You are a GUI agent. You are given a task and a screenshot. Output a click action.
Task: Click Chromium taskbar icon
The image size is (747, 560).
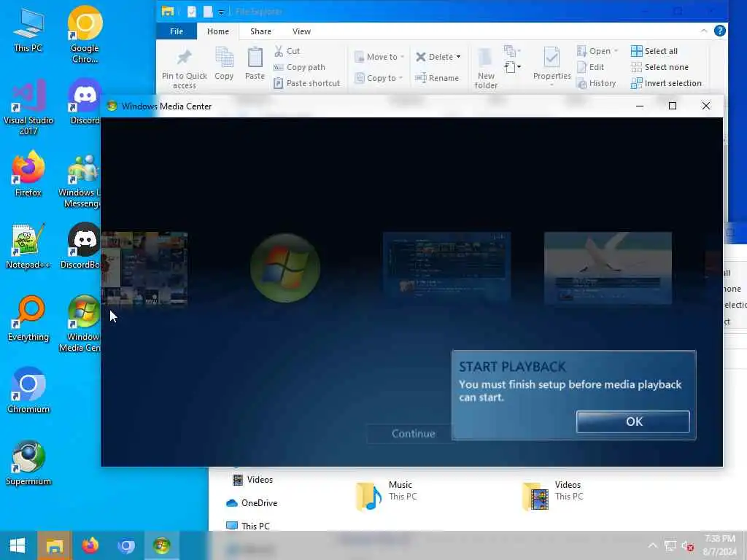(125, 545)
